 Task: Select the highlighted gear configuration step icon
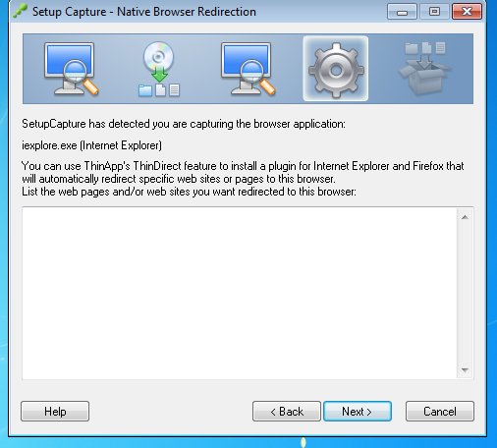336,69
